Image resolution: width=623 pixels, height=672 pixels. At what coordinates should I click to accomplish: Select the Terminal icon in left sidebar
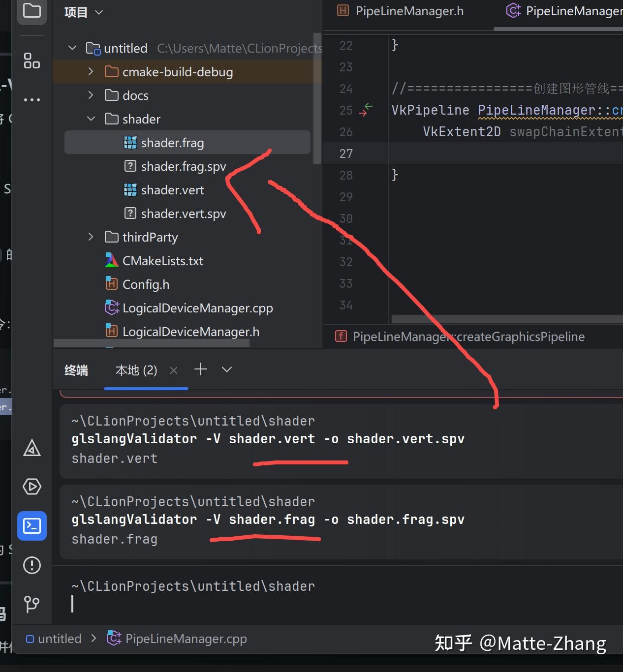tap(31, 525)
